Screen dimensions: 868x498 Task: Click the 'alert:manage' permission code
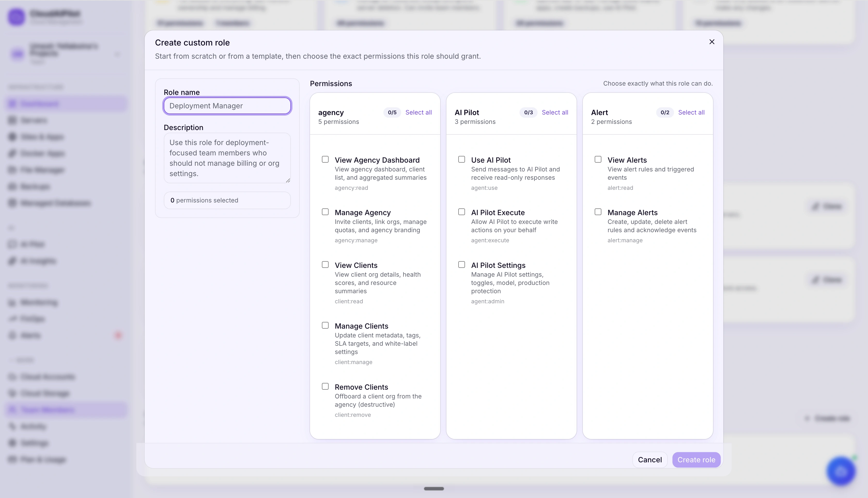point(625,240)
